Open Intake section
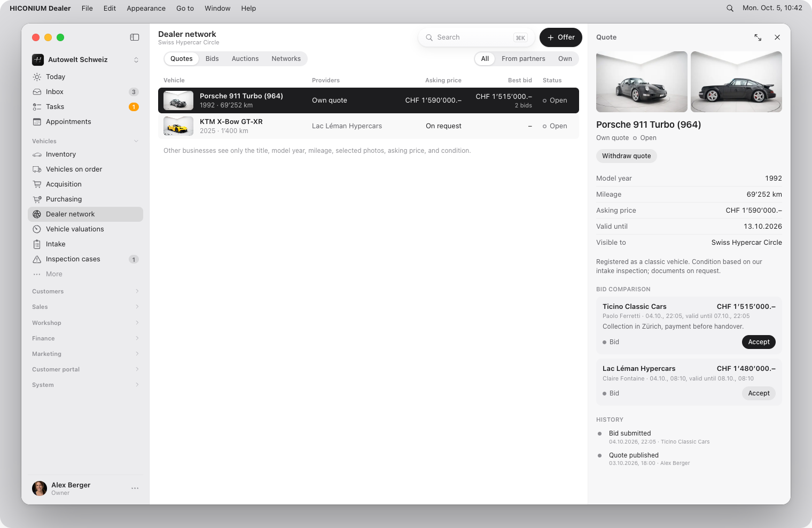This screenshot has width=812, height=528. (85, 244)
